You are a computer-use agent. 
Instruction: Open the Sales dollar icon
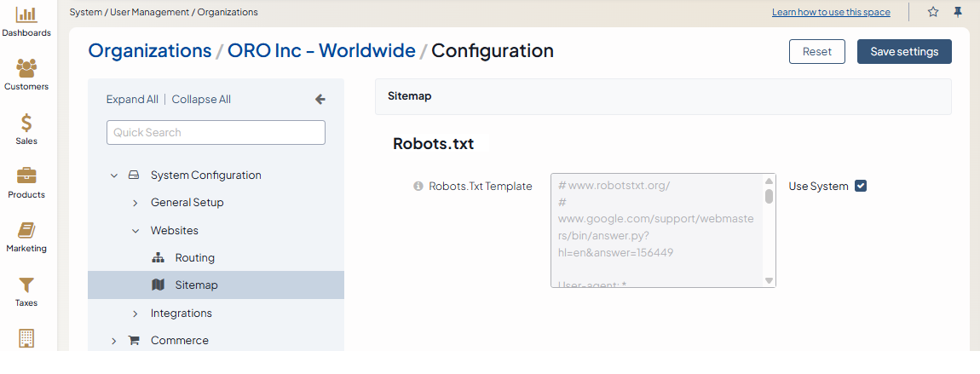point(26,123)
